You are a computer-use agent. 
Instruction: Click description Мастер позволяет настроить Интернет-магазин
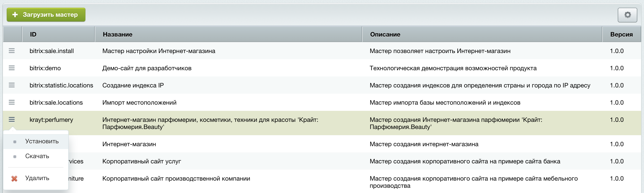click(x=440, y=51)
